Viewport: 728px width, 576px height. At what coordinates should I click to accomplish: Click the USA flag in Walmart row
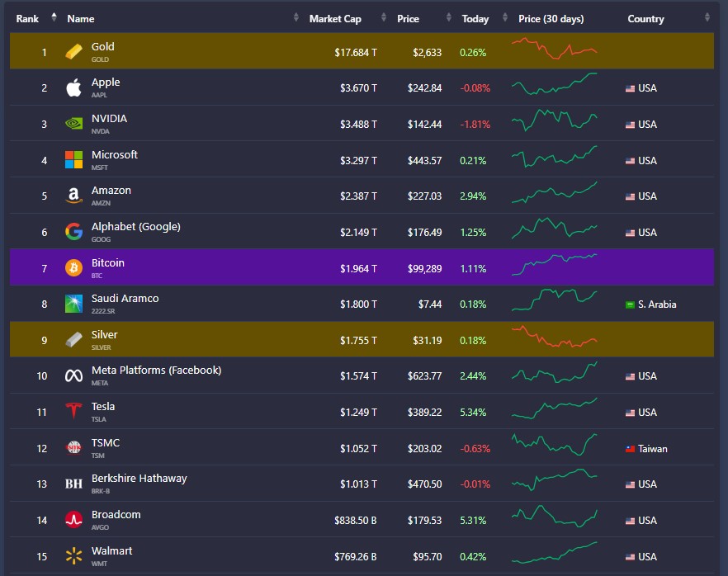pyautogui.click(x=630, y=557)
